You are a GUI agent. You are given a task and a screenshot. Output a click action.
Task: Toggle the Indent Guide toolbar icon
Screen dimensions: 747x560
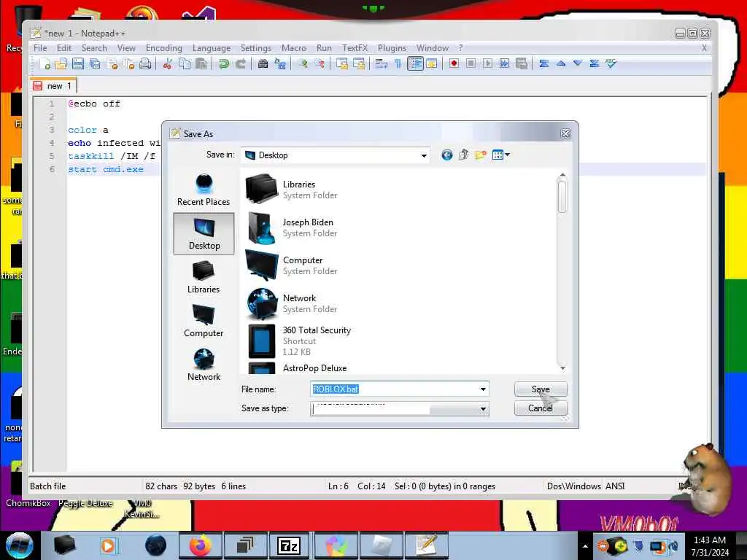tap(415, 64)
